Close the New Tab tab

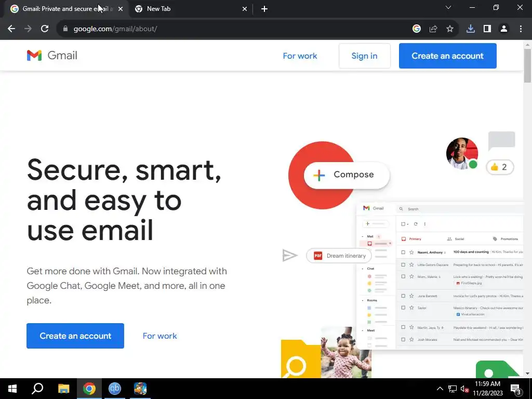(245, 9)
